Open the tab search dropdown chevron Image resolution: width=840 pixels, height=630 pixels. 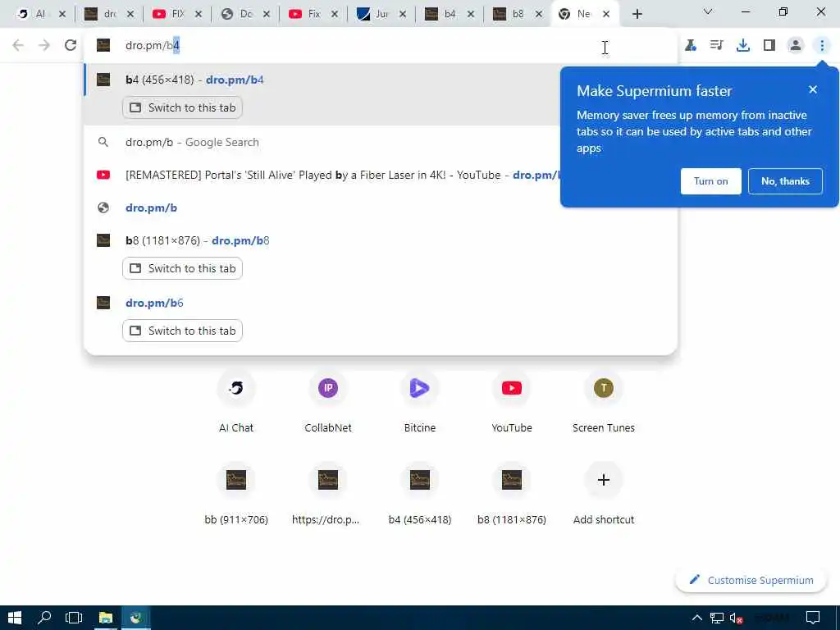[x=708, y=11]
